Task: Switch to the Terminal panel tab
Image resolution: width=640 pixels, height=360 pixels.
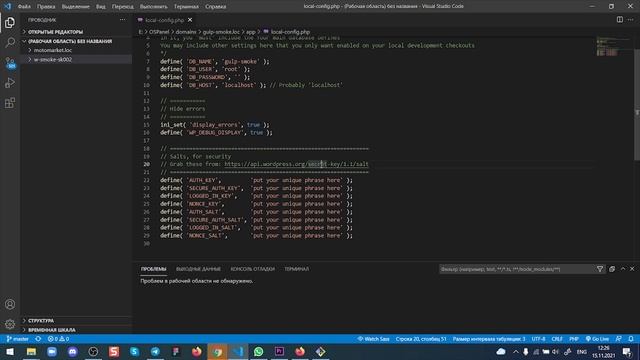Action: point(297,269)
